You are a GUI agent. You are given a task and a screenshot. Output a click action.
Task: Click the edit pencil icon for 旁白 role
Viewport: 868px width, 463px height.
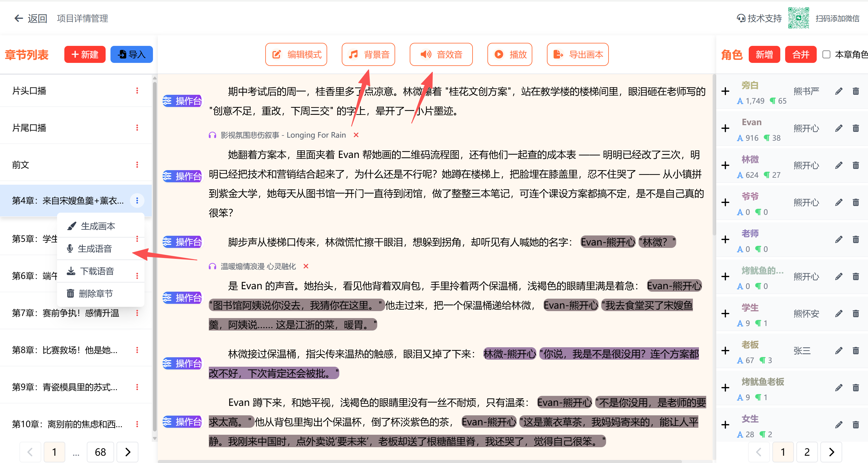838,91
